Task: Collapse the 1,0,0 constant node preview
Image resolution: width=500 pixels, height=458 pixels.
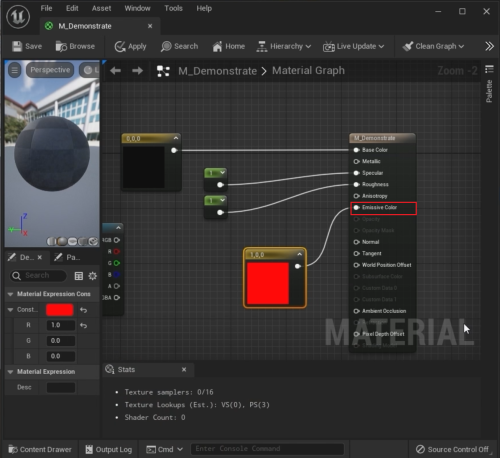Action: [299, 254]
